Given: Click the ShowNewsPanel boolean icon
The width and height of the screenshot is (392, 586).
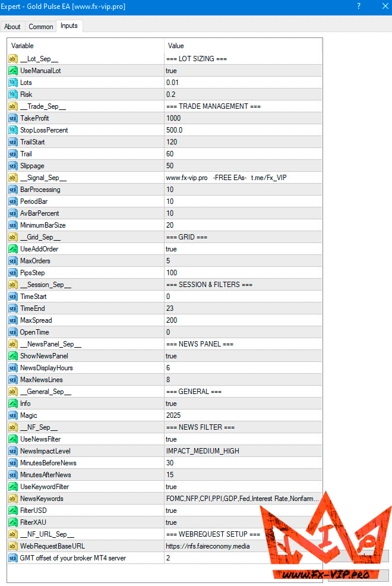Looking at the screenshot, I should click(x=12, y=356).
